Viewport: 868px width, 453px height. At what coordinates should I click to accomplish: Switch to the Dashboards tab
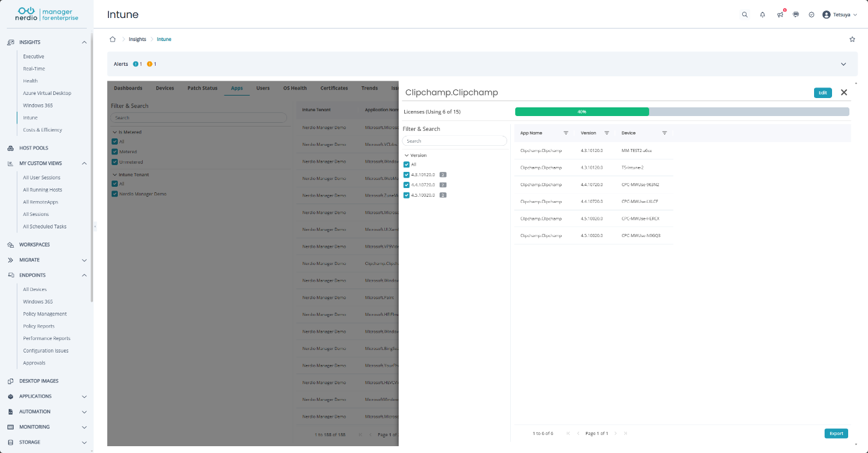click(128, 88)
